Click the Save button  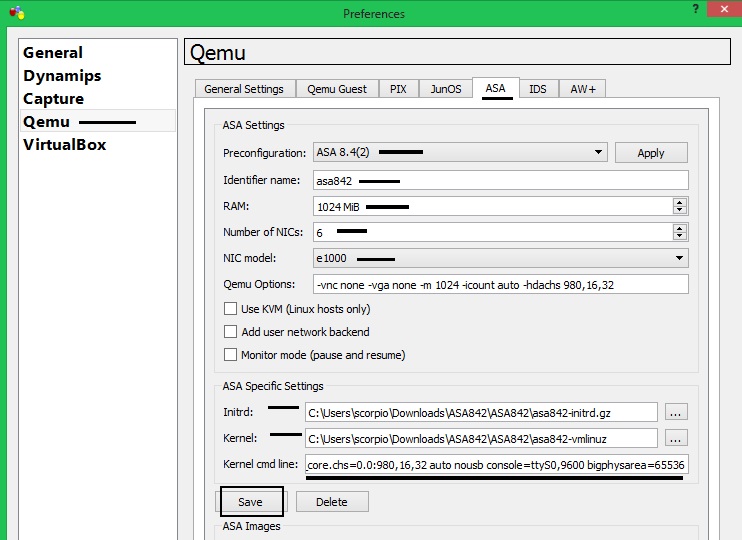pos(250,502)
